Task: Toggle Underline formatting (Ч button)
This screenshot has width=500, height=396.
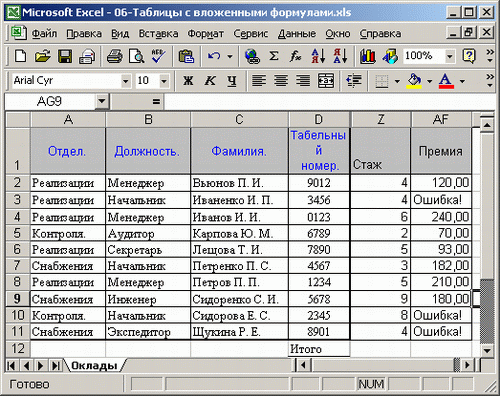Action: 232,80
